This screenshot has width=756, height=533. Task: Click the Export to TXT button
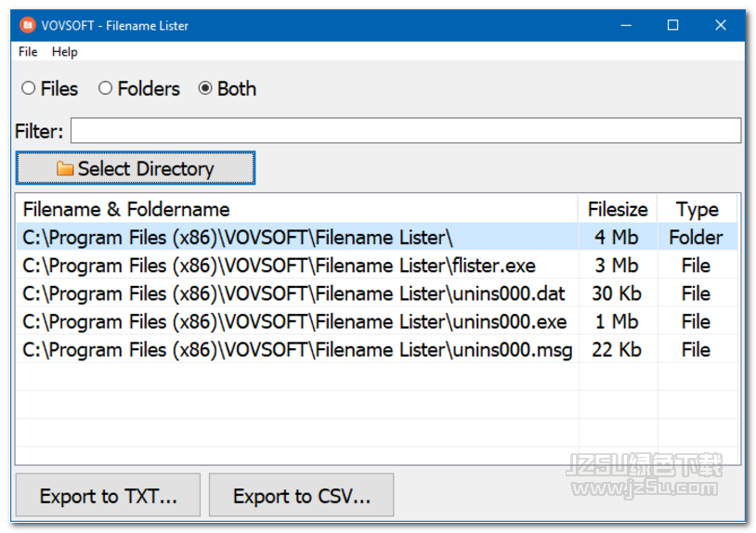[108, 496]
